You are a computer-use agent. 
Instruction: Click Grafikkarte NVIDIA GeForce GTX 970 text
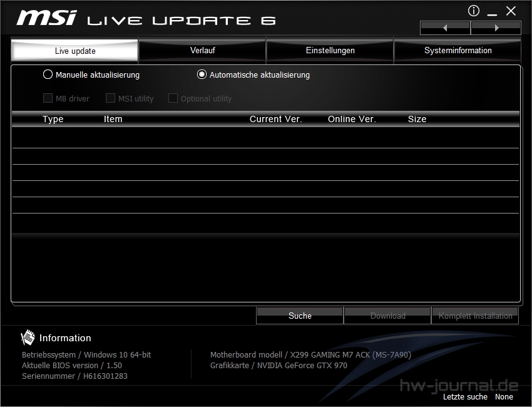pyautogui.click(x=279, y=365)
